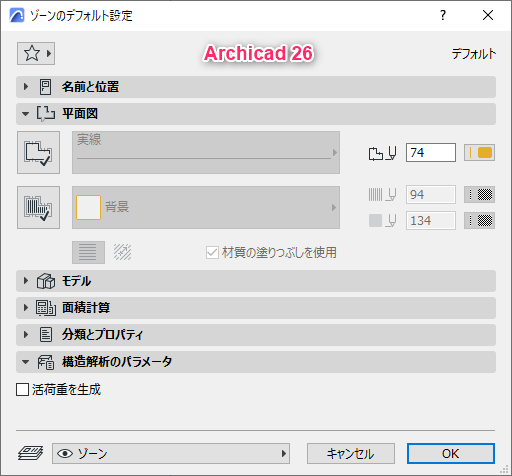Open the 背景 fill type dropdown

click(x=206, y=207)
